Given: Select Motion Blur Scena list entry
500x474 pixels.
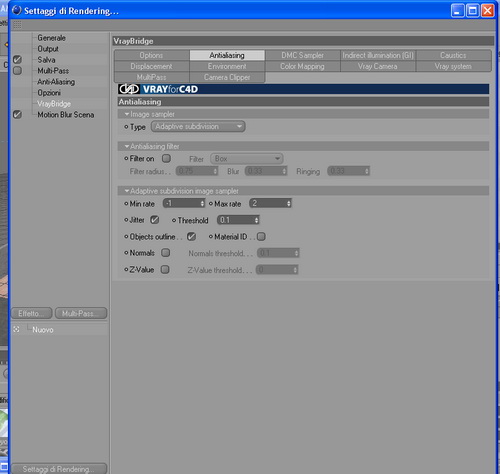Looking at the screenshot, I should tap(66, 115).
